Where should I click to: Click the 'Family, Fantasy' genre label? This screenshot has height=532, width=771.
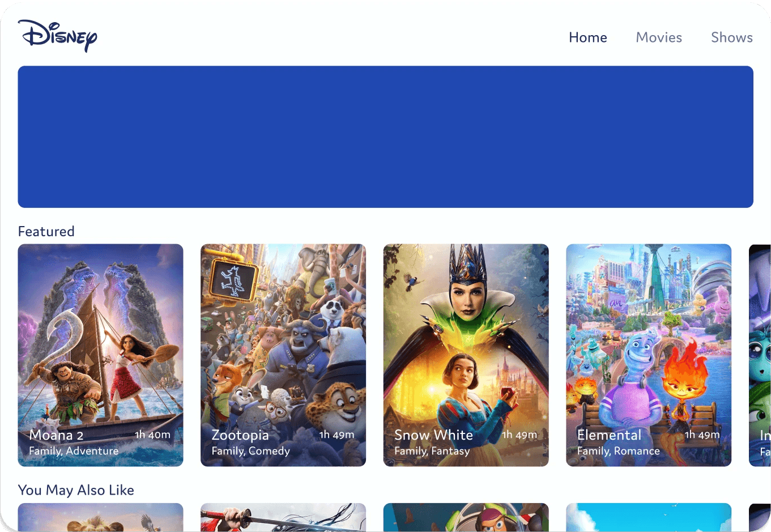click(432, 451)
